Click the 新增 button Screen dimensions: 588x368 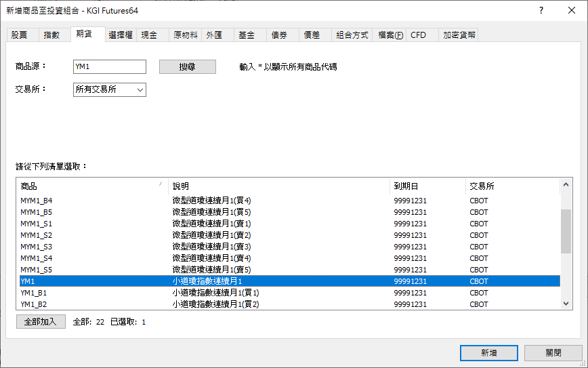coord(489,353)
